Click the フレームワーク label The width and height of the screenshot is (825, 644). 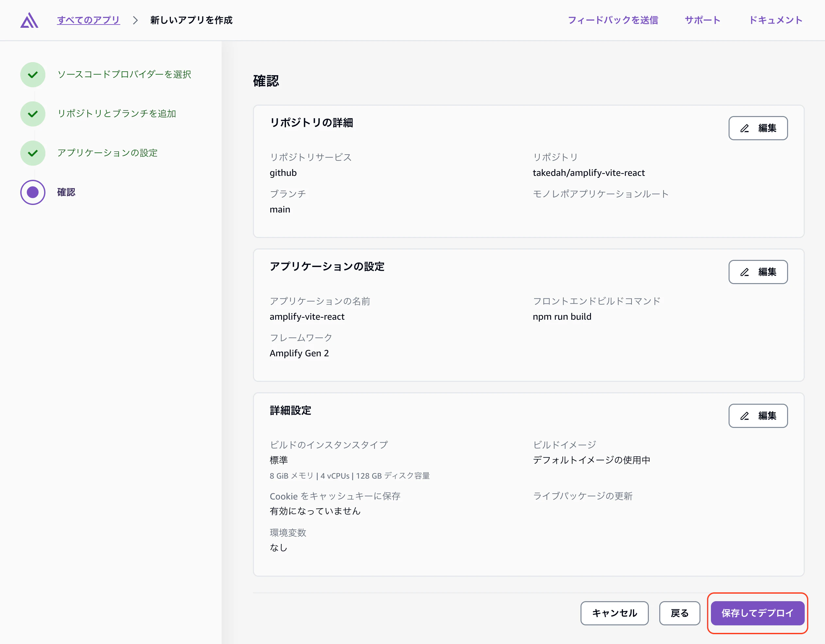[301, 338]
